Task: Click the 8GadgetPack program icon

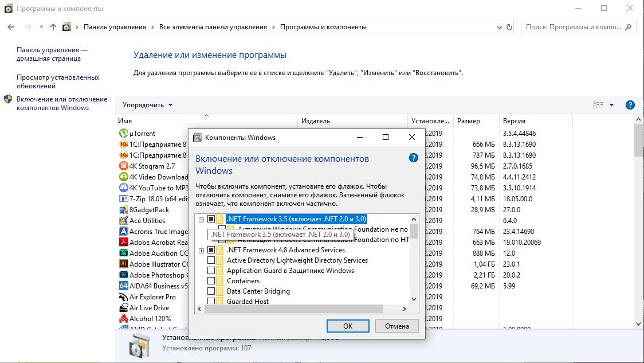Action: click(123, 210)
